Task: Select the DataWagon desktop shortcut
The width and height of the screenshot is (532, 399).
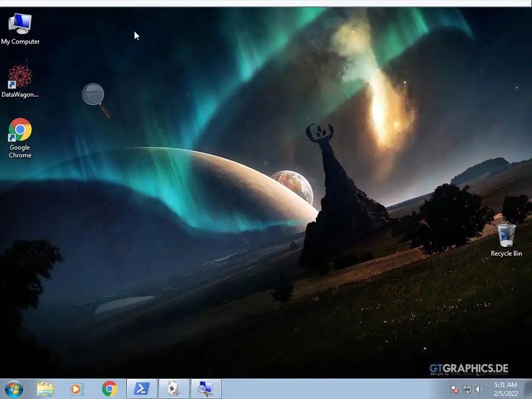Action: tap(20, 82)
